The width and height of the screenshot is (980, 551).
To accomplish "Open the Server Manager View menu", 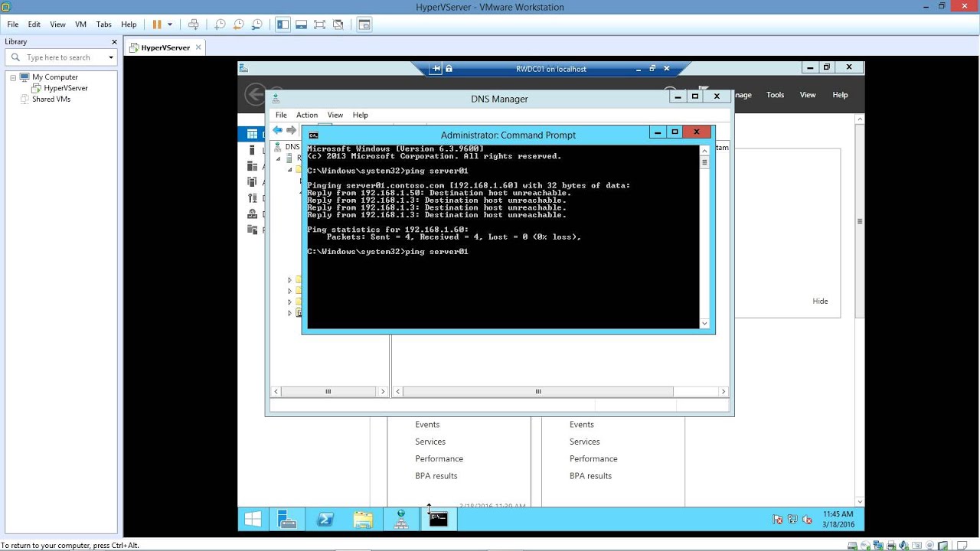I will point(808,95).
